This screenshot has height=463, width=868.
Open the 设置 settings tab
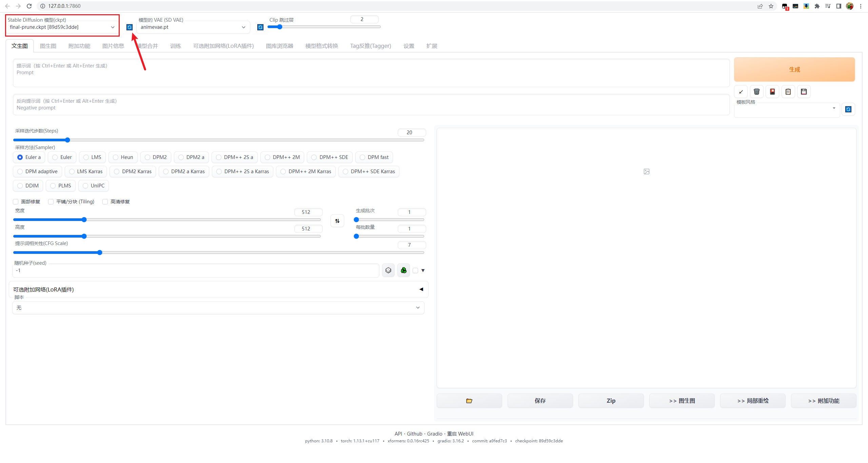[x=409, y=46]
